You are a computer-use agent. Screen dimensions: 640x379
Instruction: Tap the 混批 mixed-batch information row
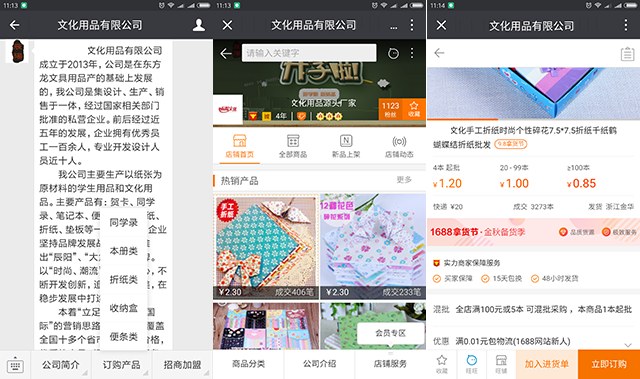click(x=533, y=309)
